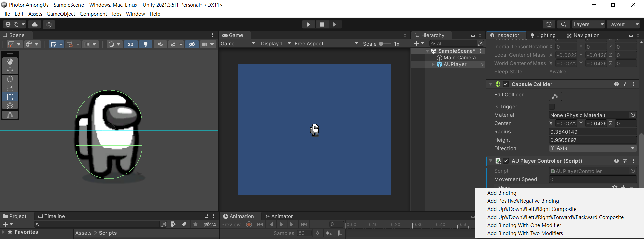Switch to the Animator tab
The height and width of the screenshot is (239, 644).
pos(279,216)
